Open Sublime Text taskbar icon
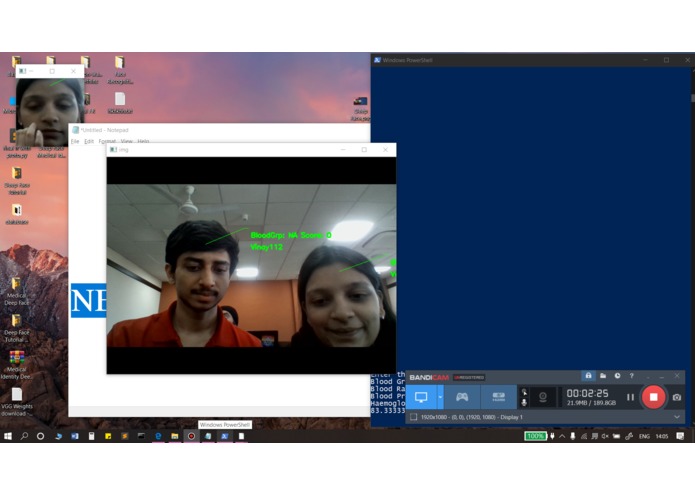Viewport: 695px width, 494px height. coord(125,436)
